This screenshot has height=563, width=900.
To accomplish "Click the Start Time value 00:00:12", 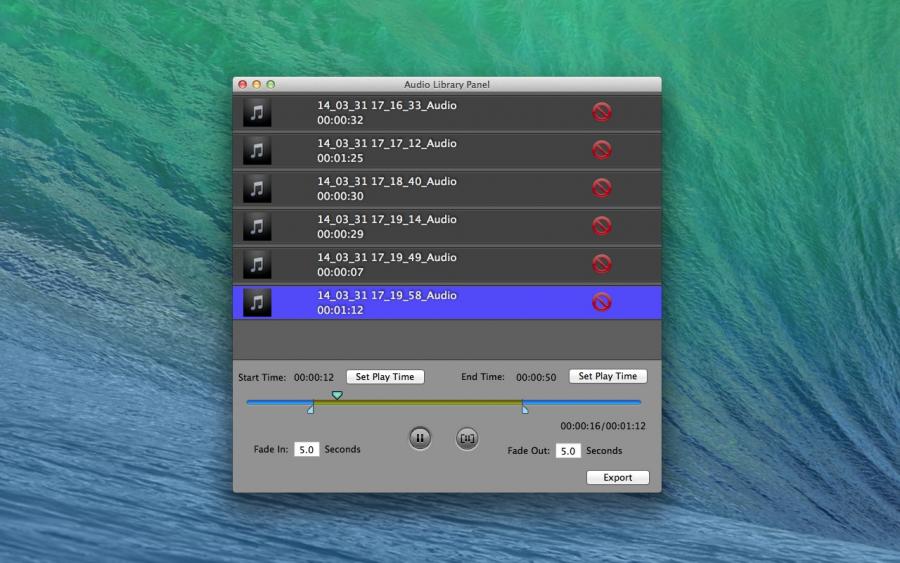I will [x=314, y=378].
